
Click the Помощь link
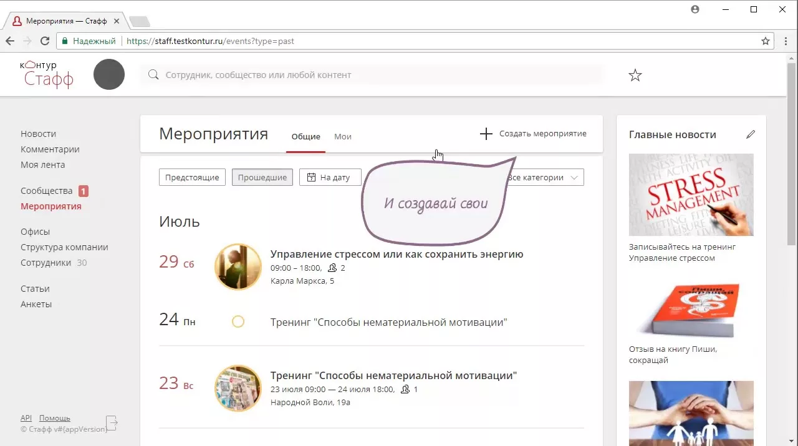(54, 418)
